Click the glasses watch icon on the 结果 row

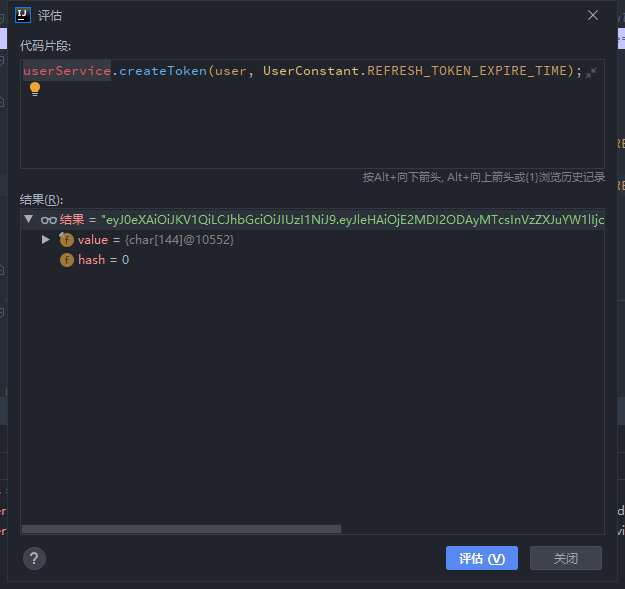pyautogui.click(x=48, y=219)
